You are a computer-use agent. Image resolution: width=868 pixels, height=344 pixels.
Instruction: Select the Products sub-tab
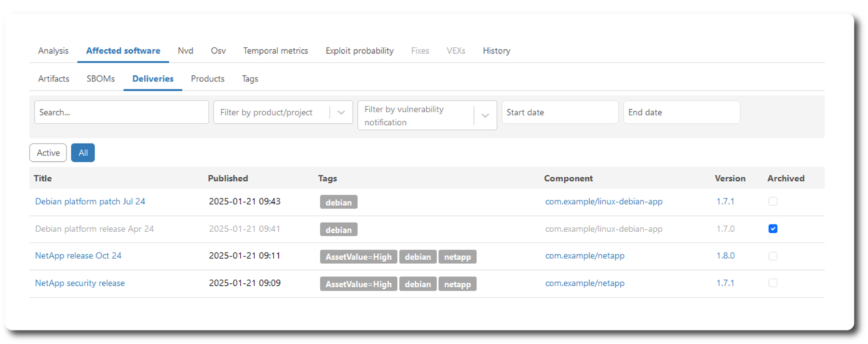[x=207, y=79]
